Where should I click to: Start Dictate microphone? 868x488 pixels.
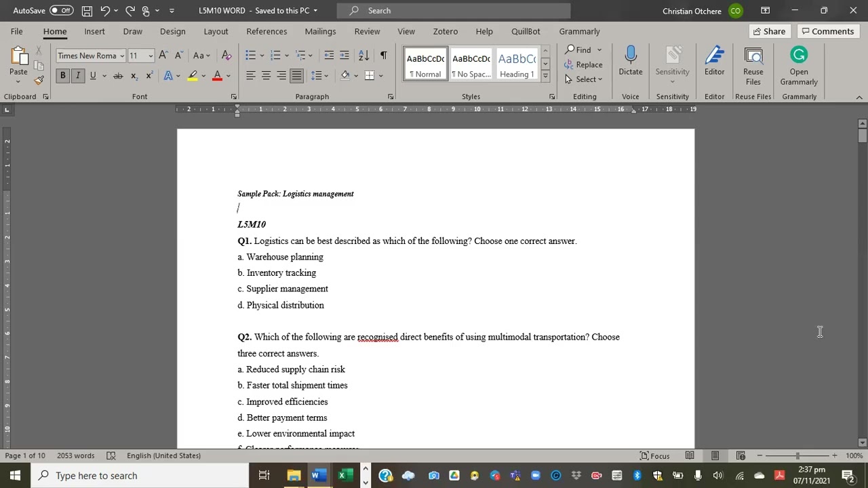point(631,61)
